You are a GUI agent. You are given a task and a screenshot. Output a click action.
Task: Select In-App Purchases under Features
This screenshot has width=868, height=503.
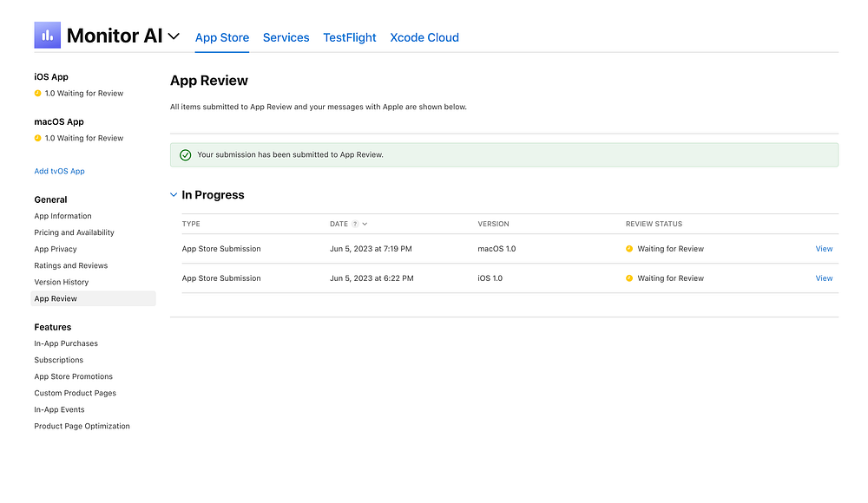tap(66, 343)
